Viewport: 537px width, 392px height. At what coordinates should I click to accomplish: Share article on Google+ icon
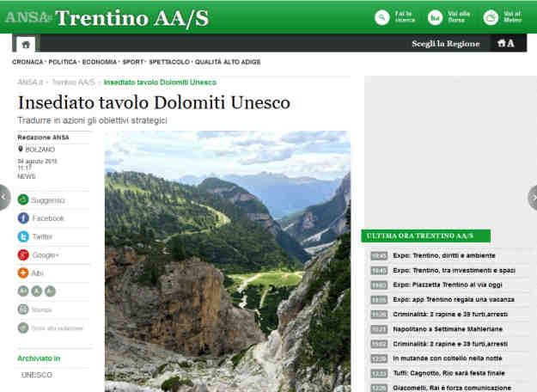point(23,255)
